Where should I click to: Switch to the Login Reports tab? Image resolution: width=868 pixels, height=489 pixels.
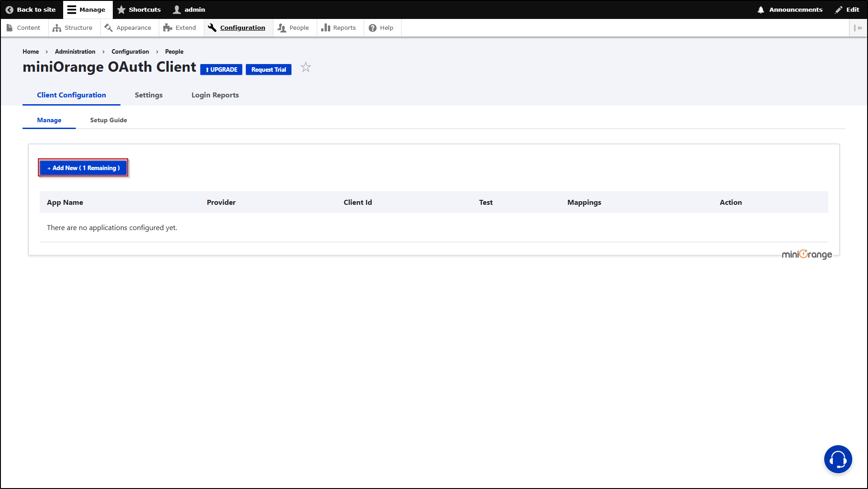[215, 95]
